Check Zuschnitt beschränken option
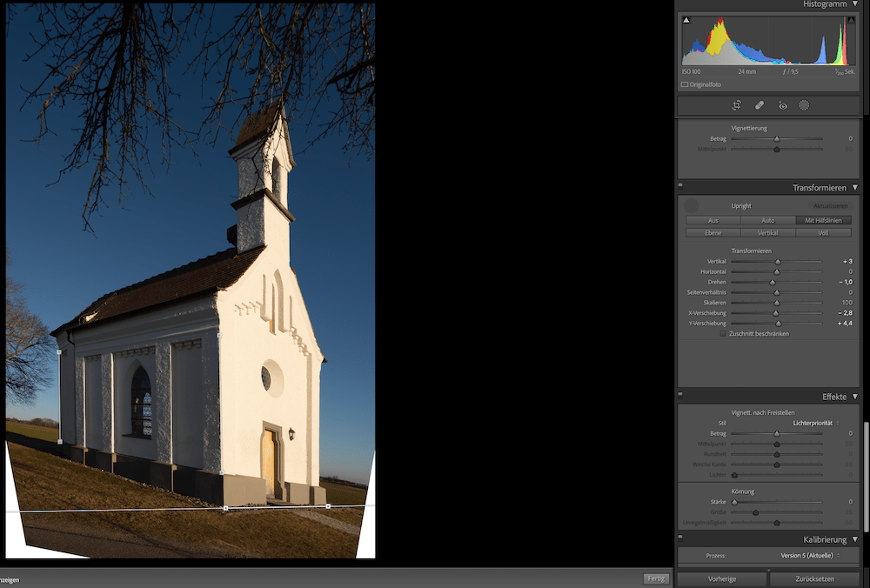Screen dimensions: 870x588 pos(723,333)
